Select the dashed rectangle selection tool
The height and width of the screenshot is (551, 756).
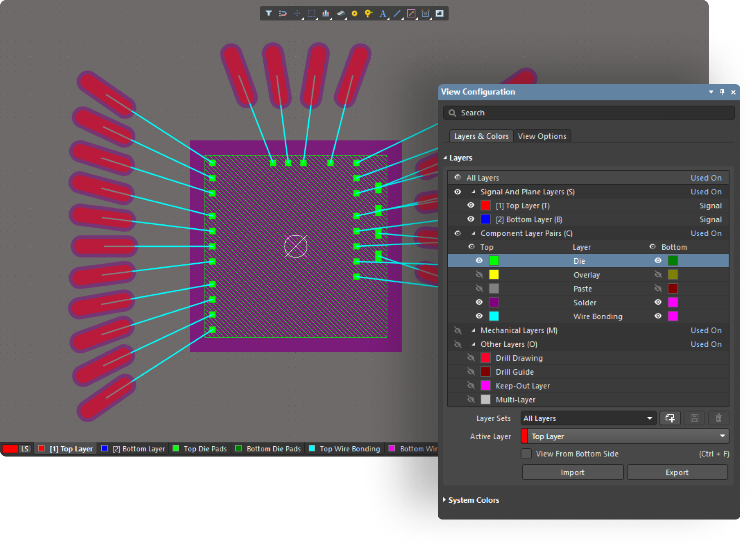click(311, 13)
